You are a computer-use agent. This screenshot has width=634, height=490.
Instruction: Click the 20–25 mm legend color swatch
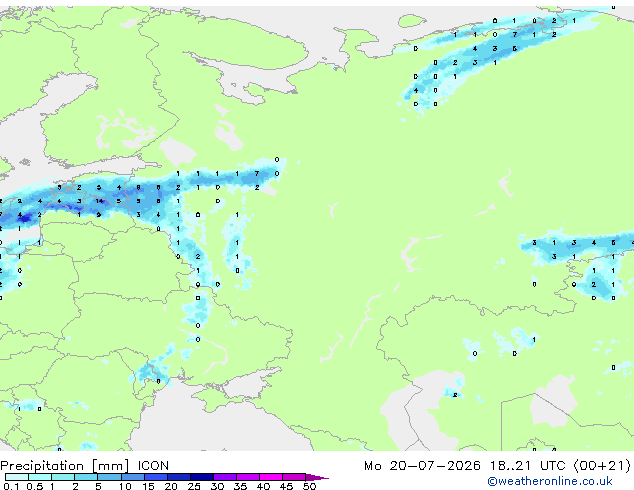click(x=179, y=477)
